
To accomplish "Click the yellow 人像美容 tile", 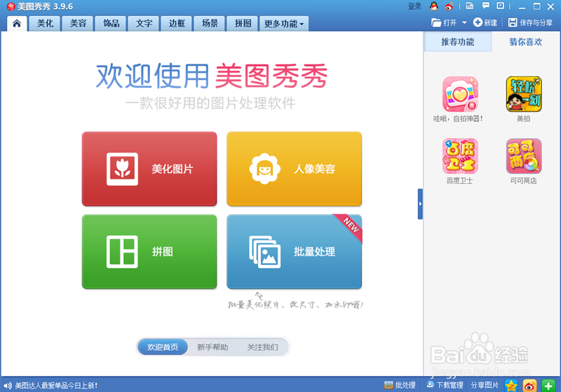I will coord(294,169).
